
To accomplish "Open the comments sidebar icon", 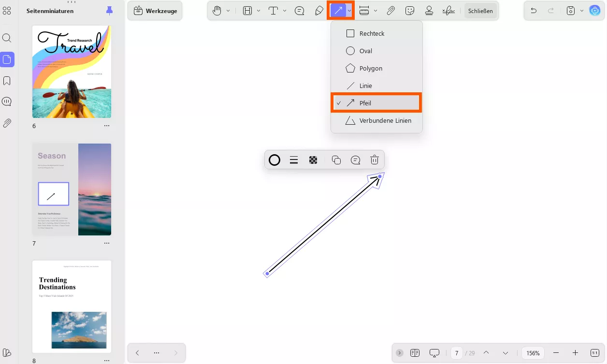I will pyautogui.click(x=7, y=102).
